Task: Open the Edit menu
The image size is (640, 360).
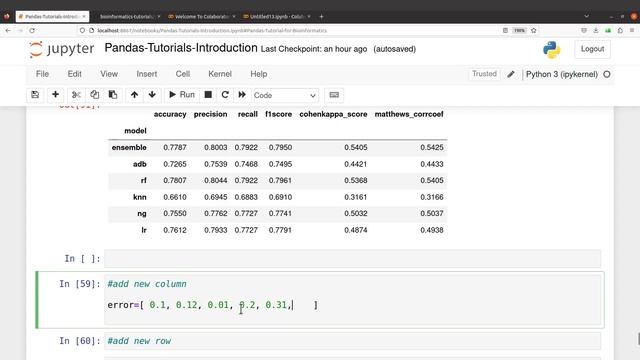Action: click(74, 74)
